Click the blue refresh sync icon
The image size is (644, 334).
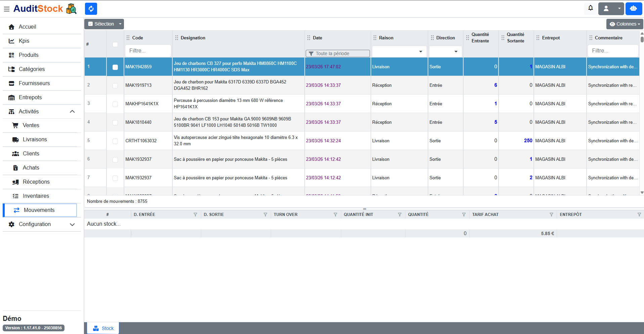click(x=91, y=9)
